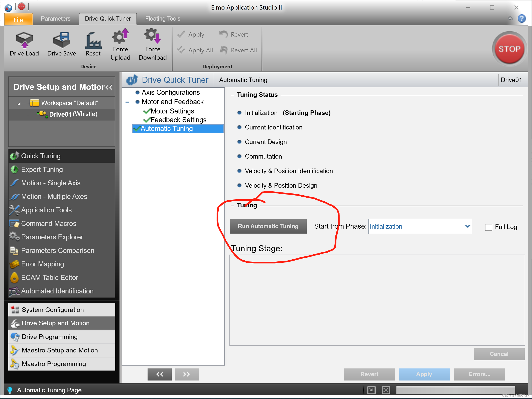Open Error Mapping in the sidebar

pos(43,264)
